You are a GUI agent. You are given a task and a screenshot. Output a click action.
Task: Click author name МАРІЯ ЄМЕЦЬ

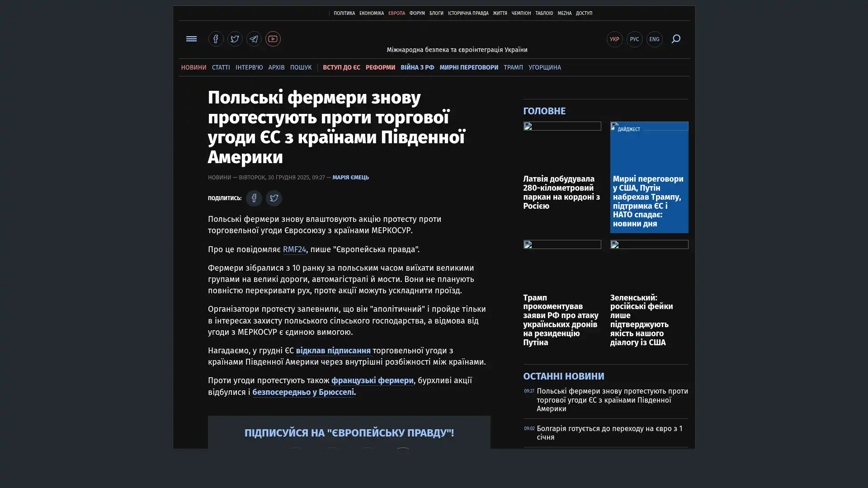(x=350, y=178)
